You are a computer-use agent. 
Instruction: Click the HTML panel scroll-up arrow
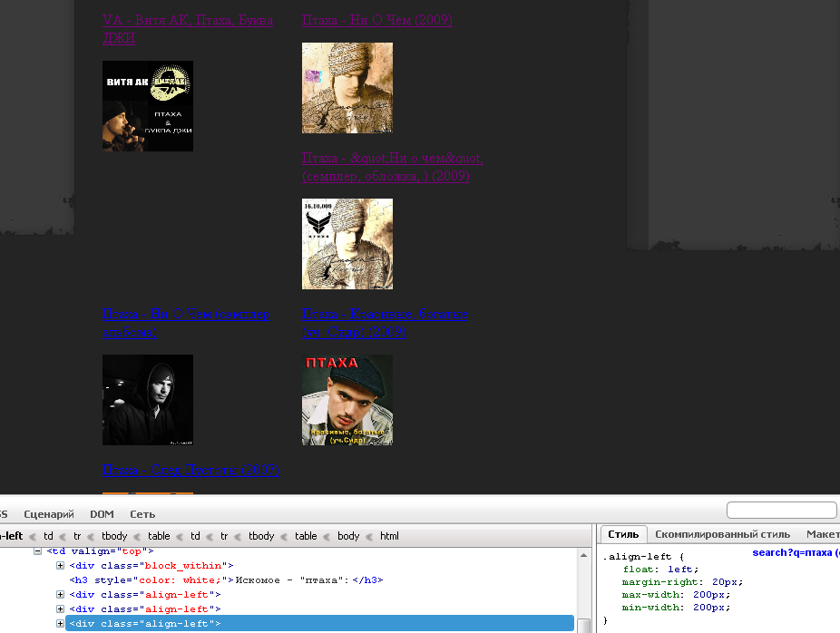(x=583, y=555)
